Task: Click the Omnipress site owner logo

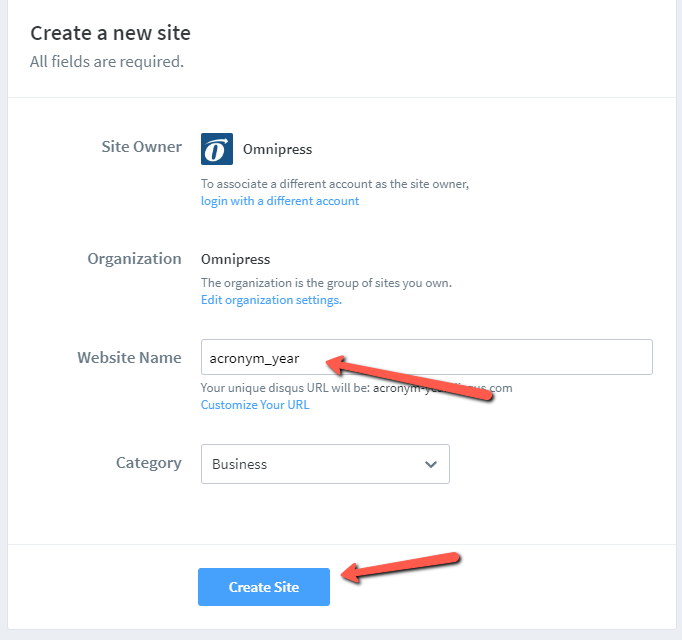Action: tap(216, 149)
